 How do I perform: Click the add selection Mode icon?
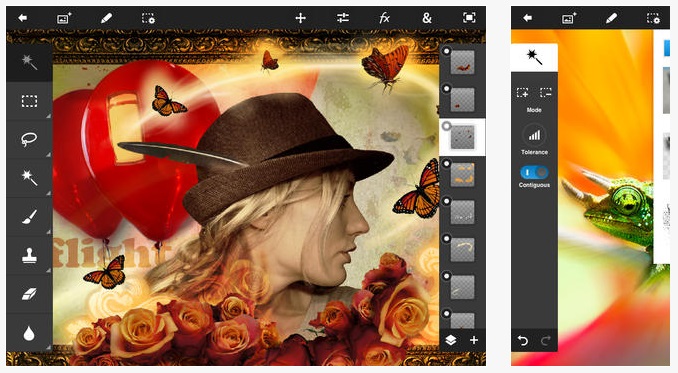tap(522, 92)
